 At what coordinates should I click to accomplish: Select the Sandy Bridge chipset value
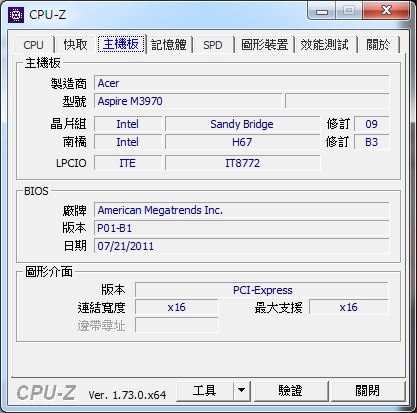tap(242, 124)
